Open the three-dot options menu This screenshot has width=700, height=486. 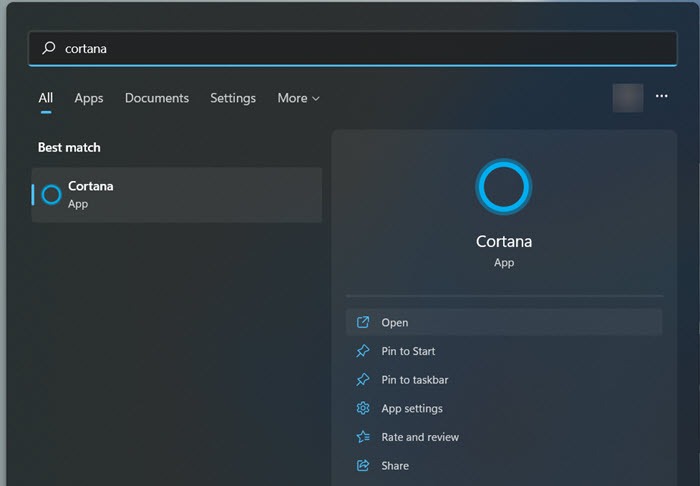(661, 97)
